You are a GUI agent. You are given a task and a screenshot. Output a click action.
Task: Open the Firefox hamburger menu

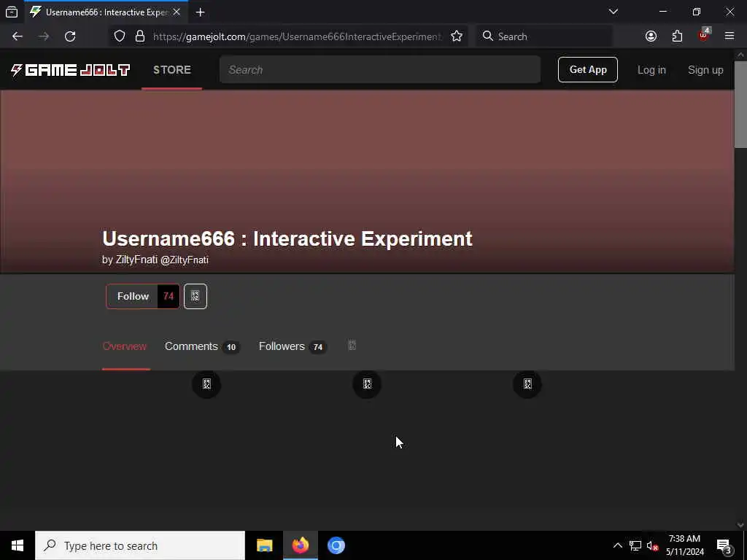(729, 36)
